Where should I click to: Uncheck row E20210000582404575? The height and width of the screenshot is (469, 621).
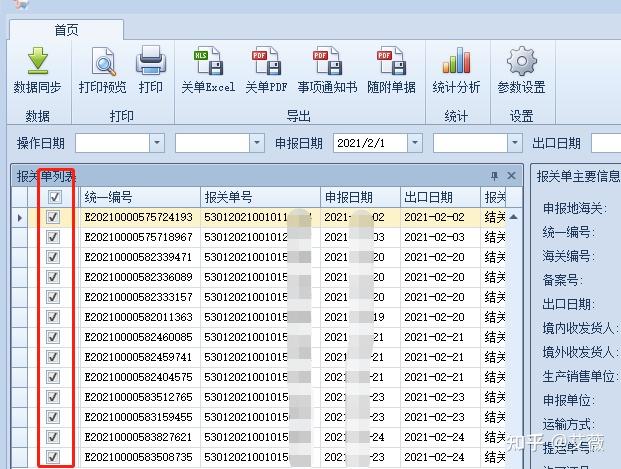click(x=53, y=377)
